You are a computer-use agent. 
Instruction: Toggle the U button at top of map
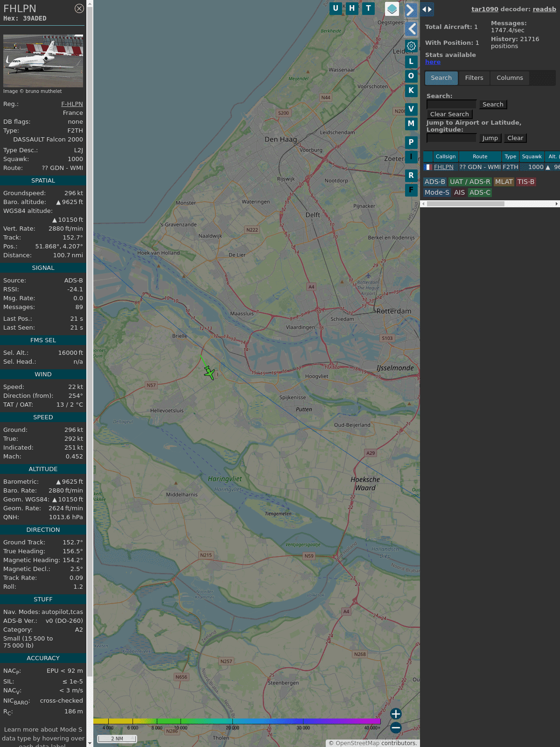point(336,8)
